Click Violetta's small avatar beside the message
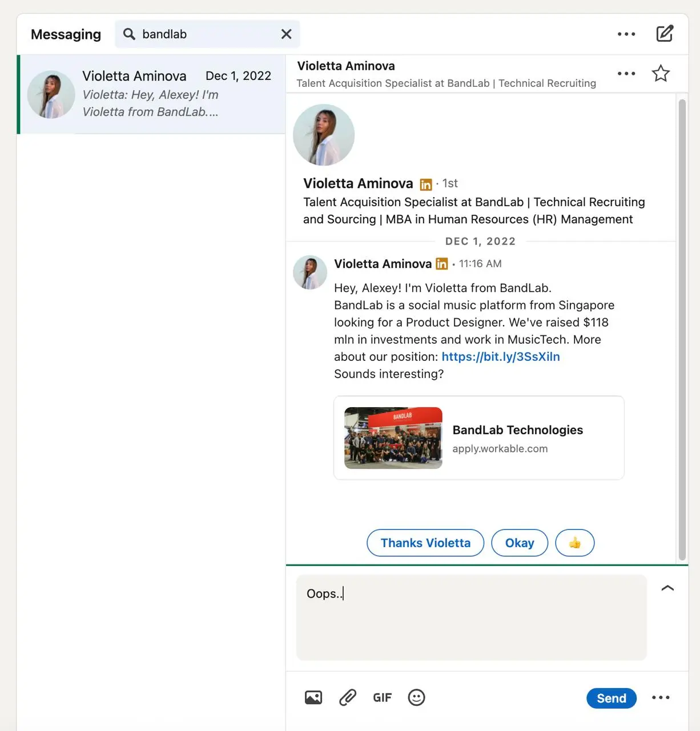This screenshot has height=731, width=700. (310, 272)
